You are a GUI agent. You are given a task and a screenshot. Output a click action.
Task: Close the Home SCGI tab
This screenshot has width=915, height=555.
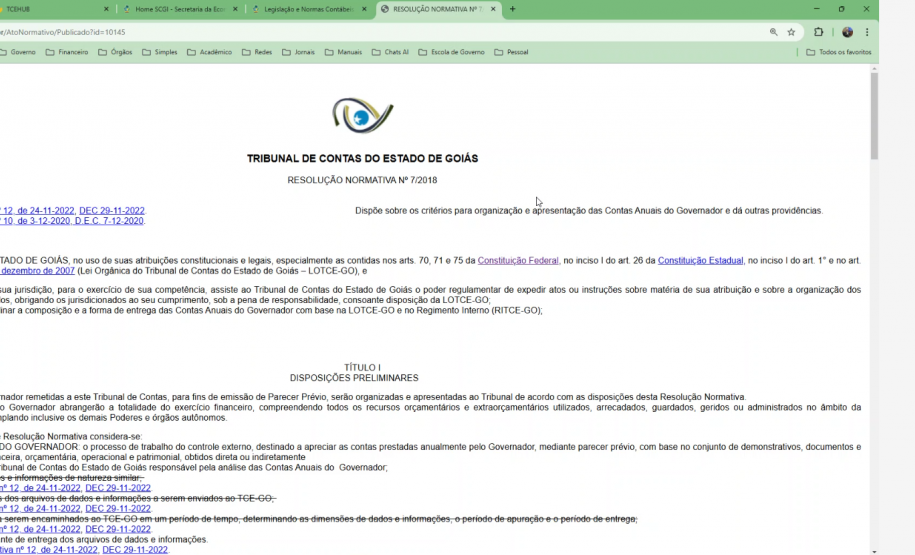click(235, 9)
